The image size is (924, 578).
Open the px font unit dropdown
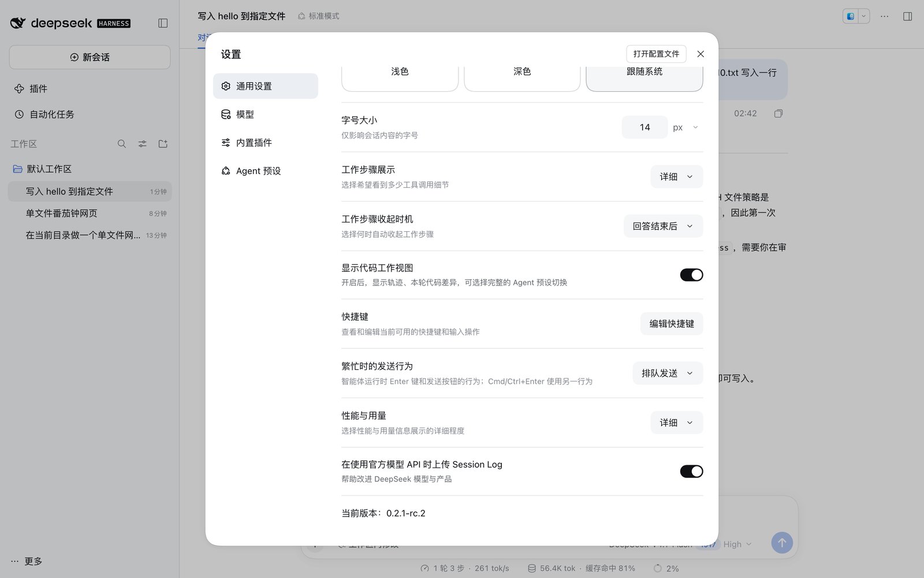coord(686,127)
